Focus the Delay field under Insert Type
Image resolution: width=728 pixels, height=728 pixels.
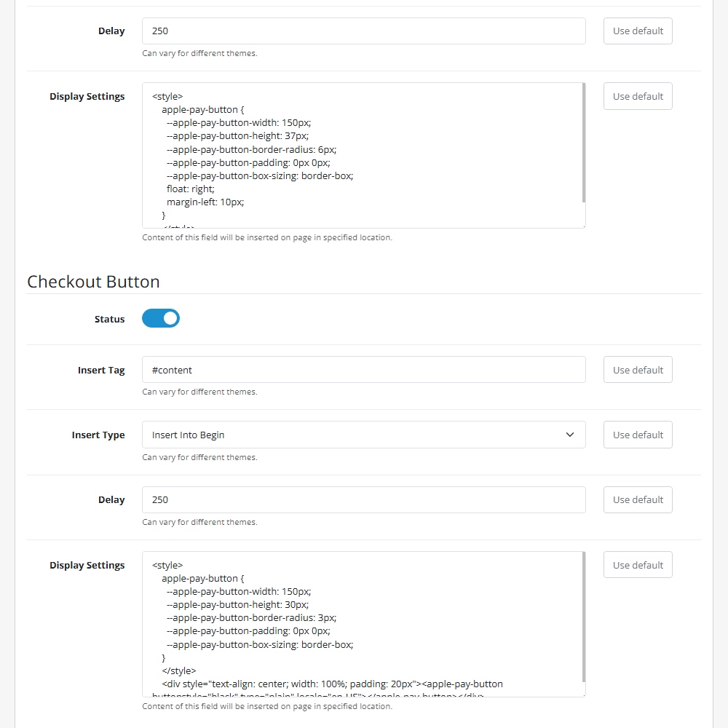tap(363, 500)
